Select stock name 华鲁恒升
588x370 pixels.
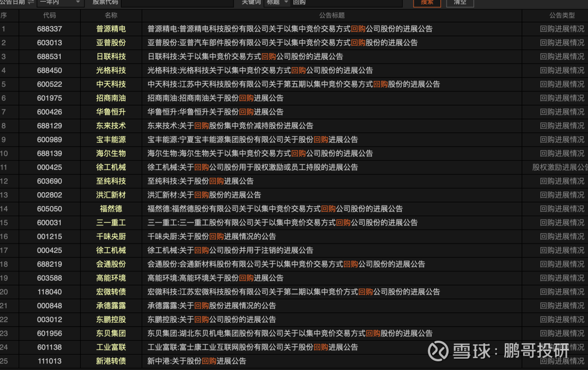point(111,112)
